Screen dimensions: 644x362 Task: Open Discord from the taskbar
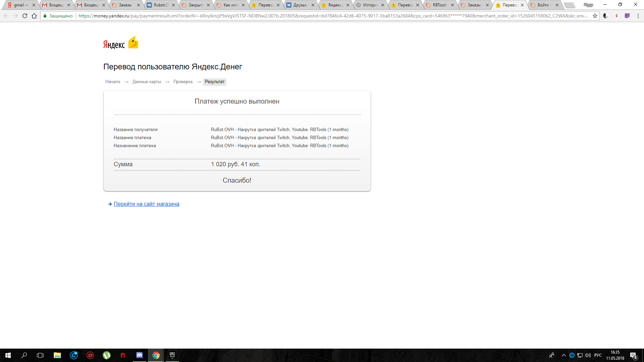(x=140, y=355)
